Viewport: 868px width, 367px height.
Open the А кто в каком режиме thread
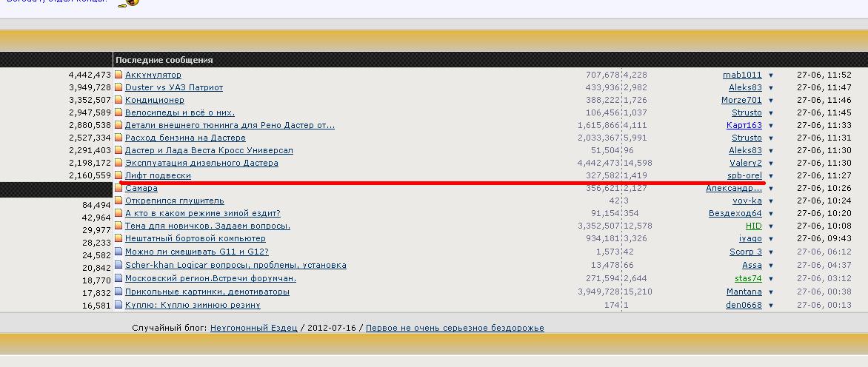(203, 213)
